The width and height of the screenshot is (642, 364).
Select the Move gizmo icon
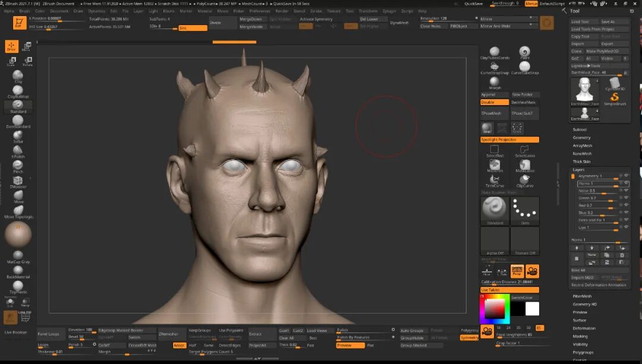(27, 46)
